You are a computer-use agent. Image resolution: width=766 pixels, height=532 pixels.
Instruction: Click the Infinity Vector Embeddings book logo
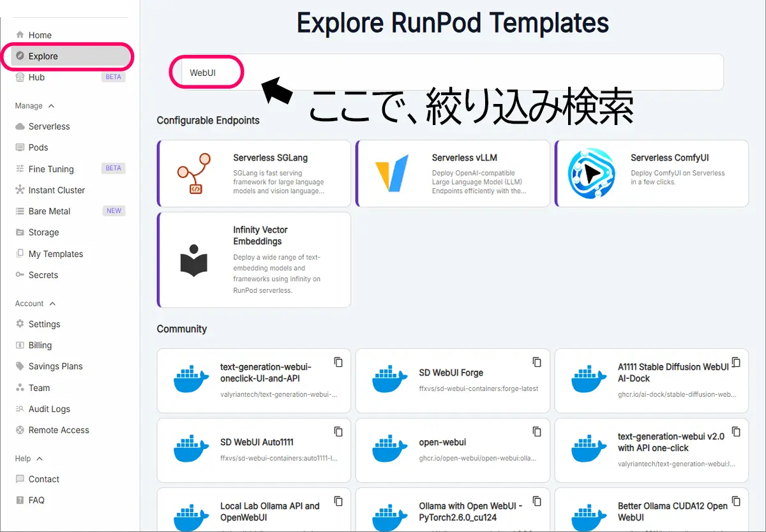[x=194, y=260]
